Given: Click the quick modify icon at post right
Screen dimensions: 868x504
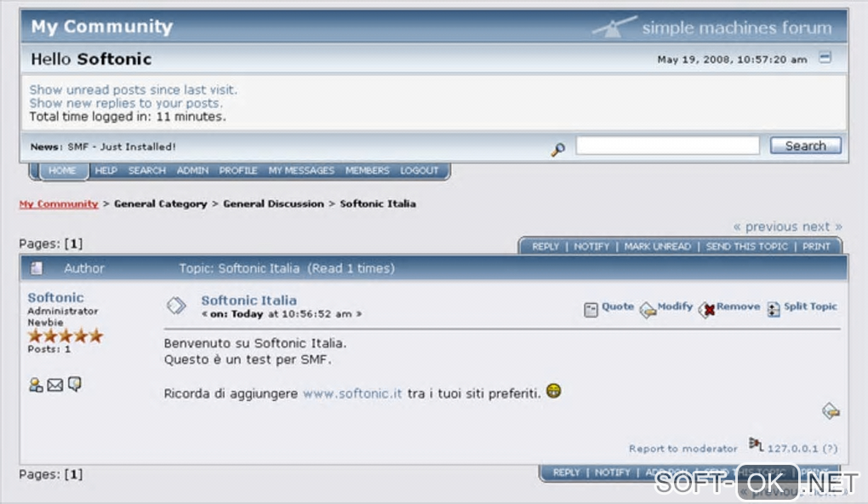Looking at the screenshot, I should [831, 411].
